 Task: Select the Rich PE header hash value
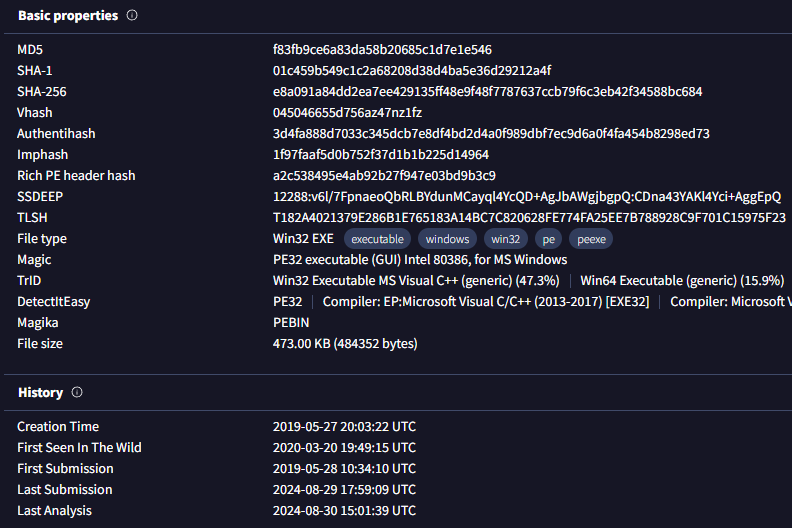coord(384,176)
